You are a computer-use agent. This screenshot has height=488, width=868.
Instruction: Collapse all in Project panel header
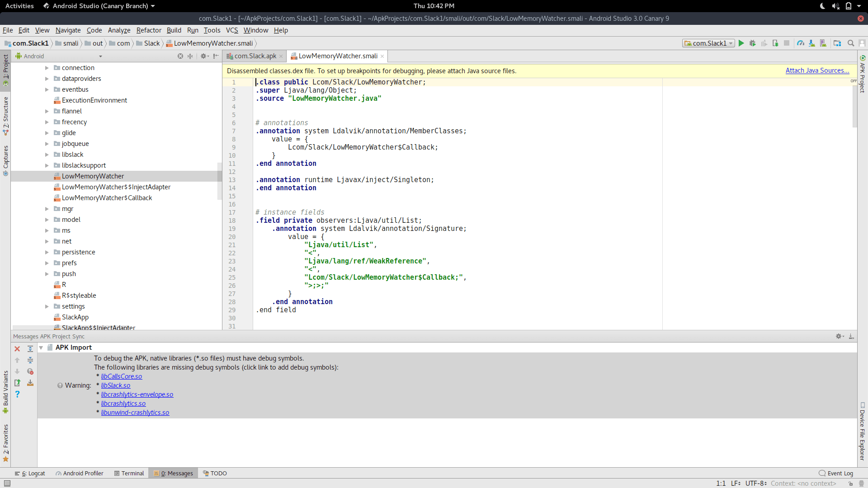[x=190, y=56]
